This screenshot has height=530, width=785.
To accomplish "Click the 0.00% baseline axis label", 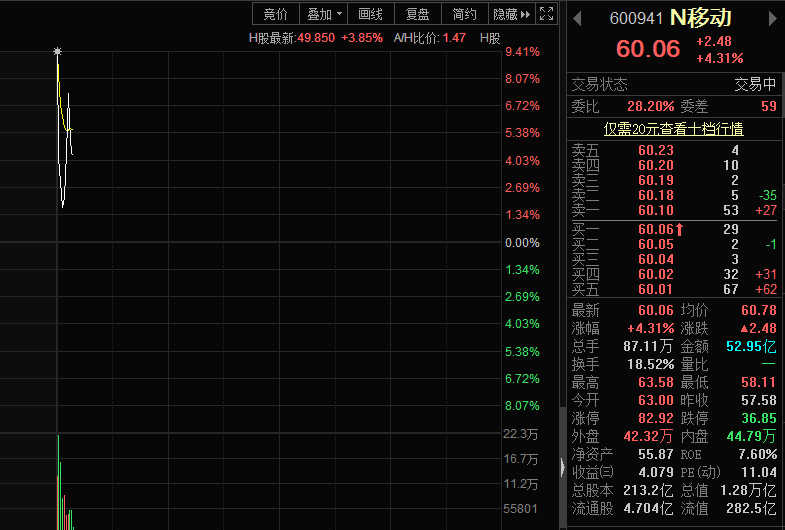I will click(522, 243).
